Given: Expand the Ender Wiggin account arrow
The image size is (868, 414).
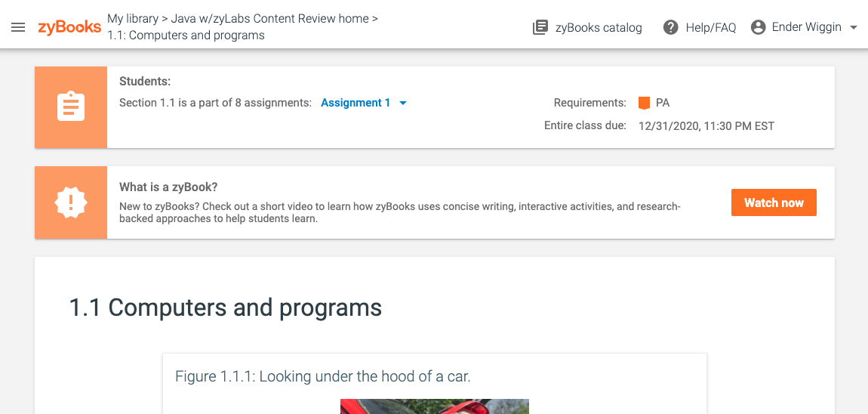Looking at the screenshot, I should 854,27.
